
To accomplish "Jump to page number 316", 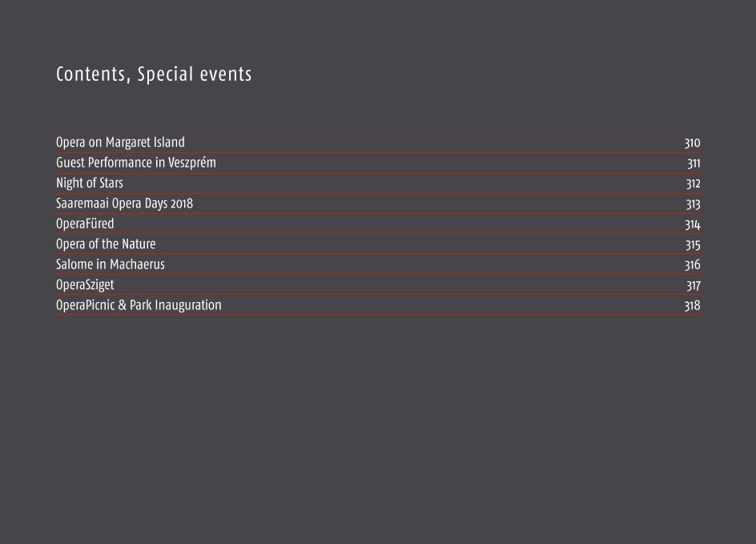I will [693, 264].
